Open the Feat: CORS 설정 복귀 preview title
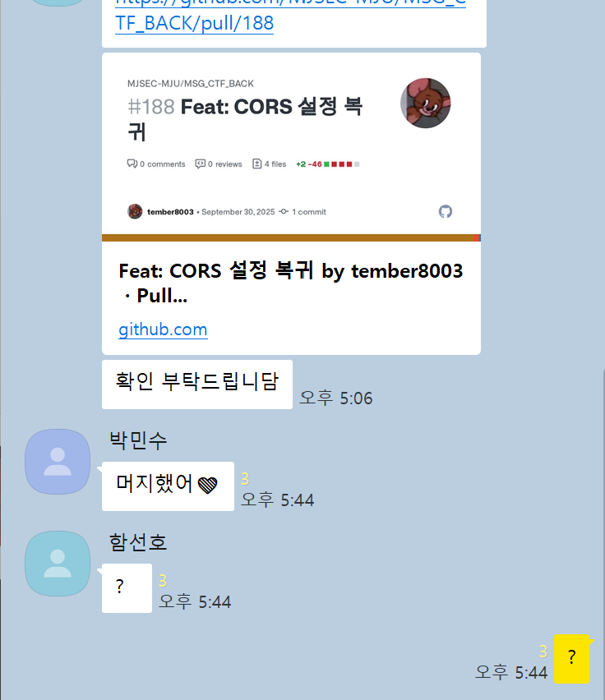This screenshot has width=605, height=700. [x=291, y=283]
